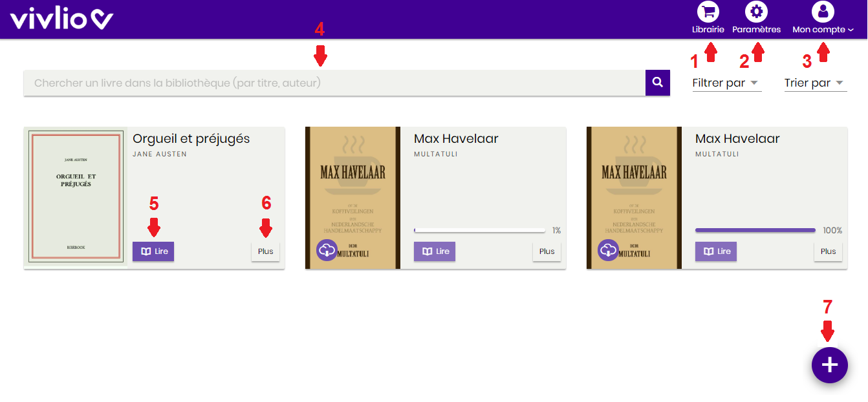Focus the library search field
868x402 pixels.
click(334, 83)
